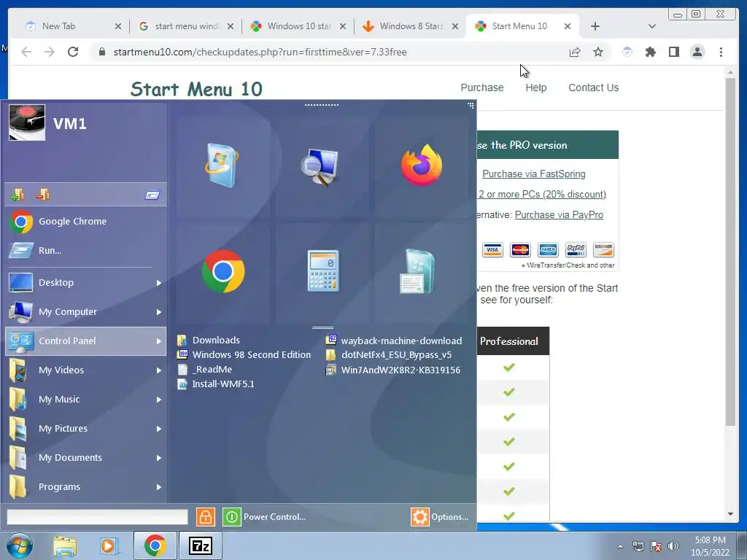Image resolution: width=747 pixels, height=560 pixels.
Task: Click the remove folder icon with red arrow
Action: (x=43, y=194)
